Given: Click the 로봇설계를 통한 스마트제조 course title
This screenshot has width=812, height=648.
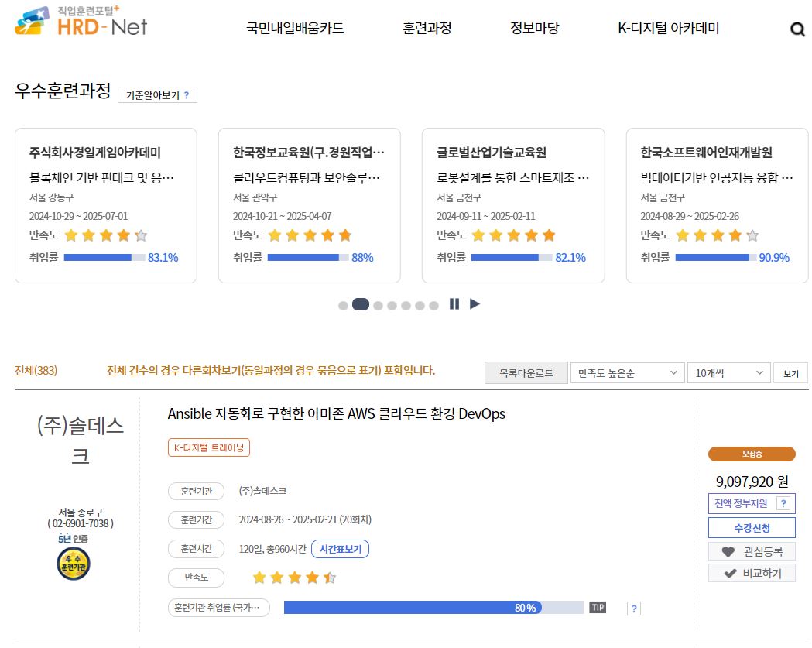Looking at the screenshot, I should (512, 177).
